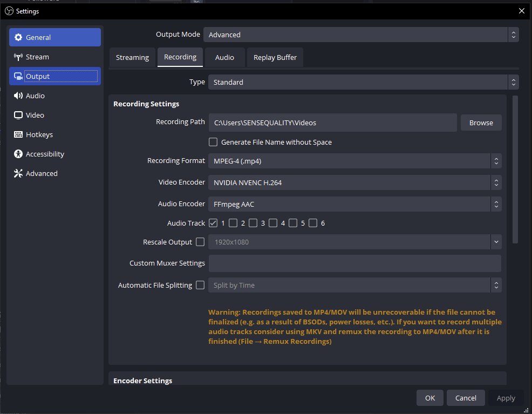The width and height of the screenshot is (532, 414).
Task: Confirm settings with OK button
Action: (x=430, y=398)
